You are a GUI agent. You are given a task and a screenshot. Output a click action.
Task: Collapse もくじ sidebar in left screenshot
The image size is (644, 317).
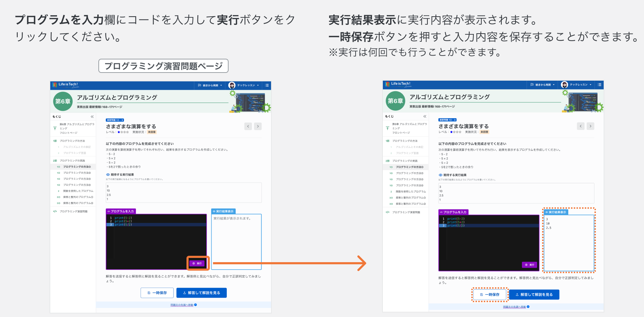[92, 117]
